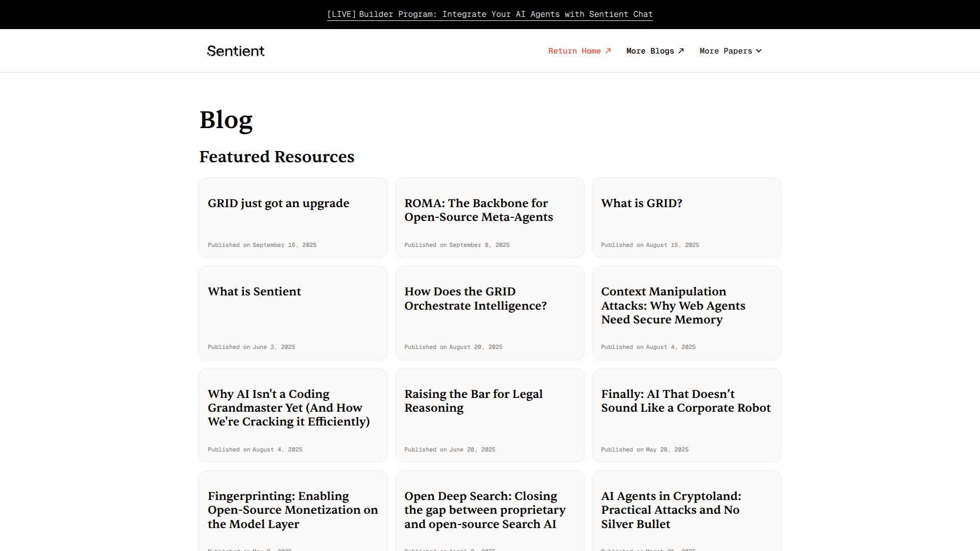Click the Sentient logo

coord(235,51)
